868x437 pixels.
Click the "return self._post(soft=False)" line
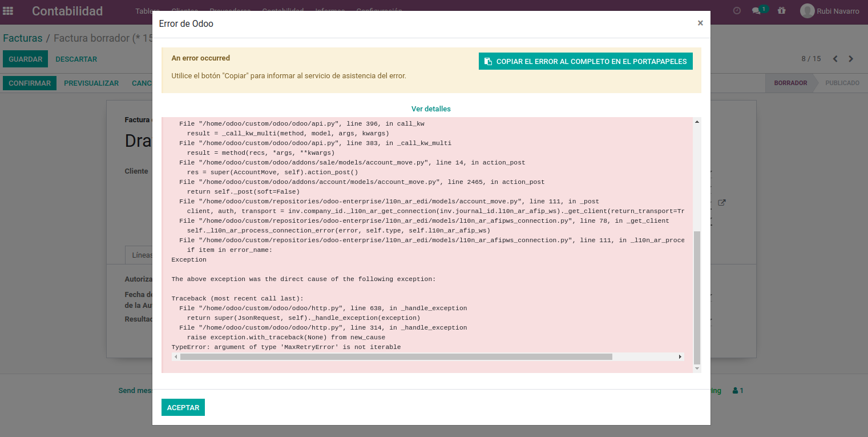pyautogui.click(x=243, y=192)
